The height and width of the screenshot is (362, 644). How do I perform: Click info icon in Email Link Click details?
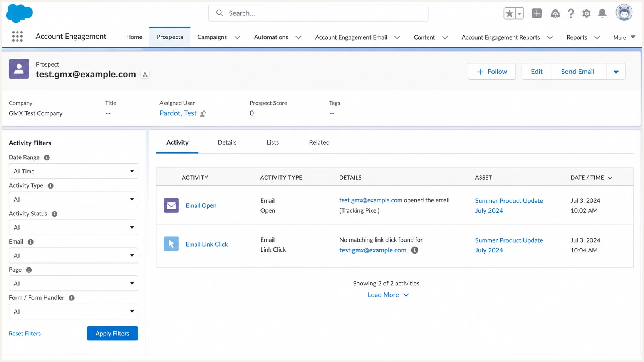(x=414, y=250)
